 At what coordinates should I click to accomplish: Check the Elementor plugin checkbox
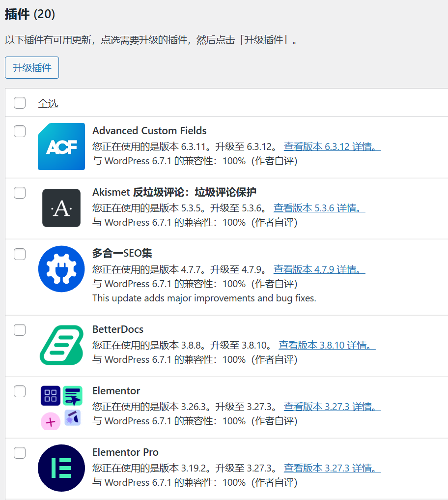point(19,391)
